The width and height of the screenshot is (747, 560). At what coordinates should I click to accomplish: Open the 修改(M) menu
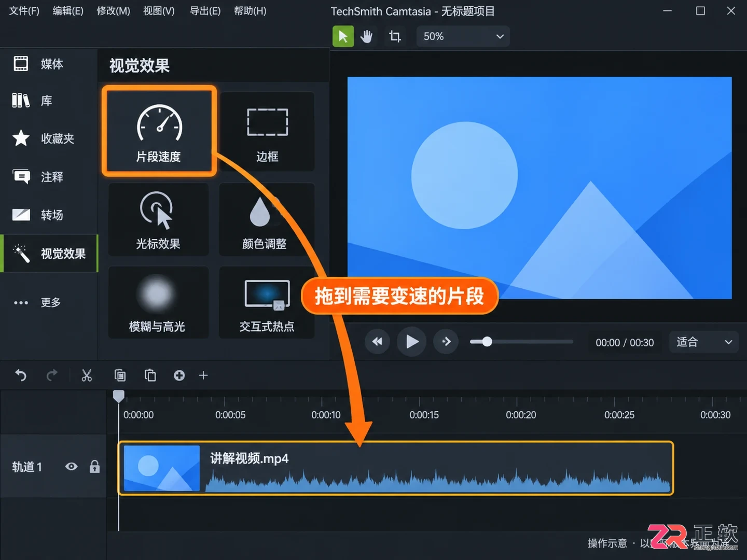113,11
